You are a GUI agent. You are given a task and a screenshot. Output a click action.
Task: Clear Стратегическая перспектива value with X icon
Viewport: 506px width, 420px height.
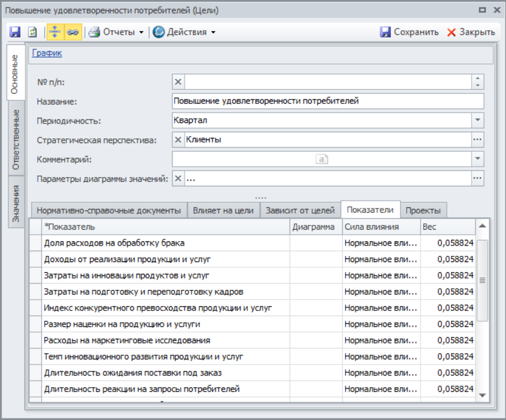[178, 139]
